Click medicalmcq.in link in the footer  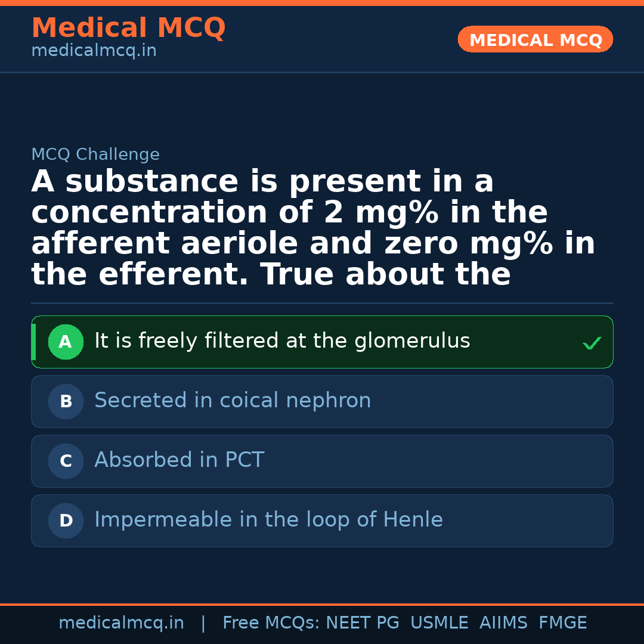click(x=121, y=623)
